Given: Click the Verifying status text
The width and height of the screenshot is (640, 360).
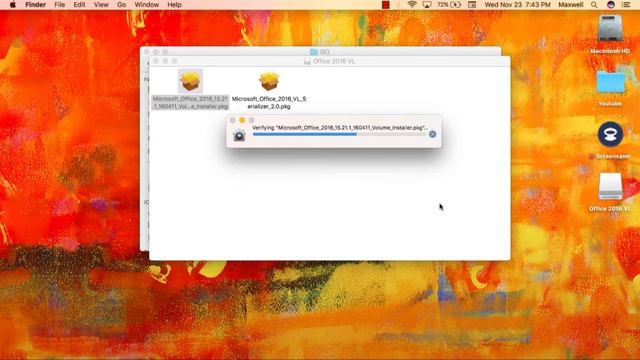Looking at the screenshot, I should 340,128.
